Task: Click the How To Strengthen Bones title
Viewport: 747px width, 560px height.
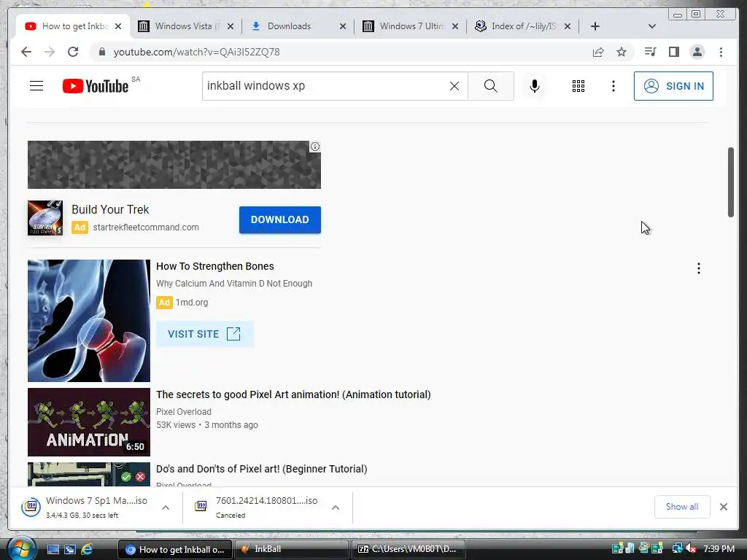Action: 215,266
